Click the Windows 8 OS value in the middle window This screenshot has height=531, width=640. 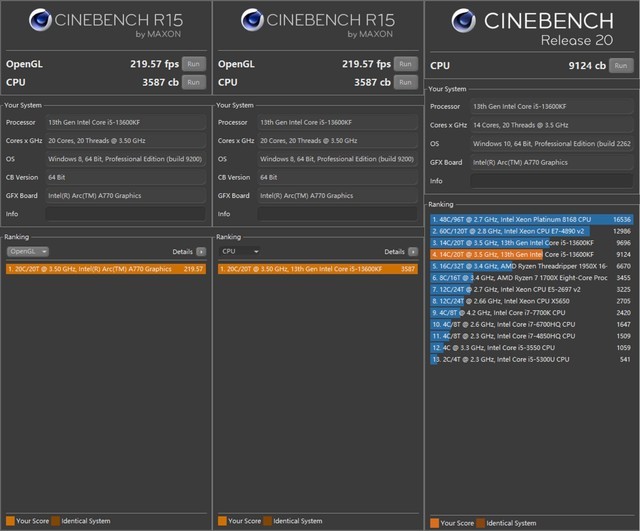click(337, 159)
